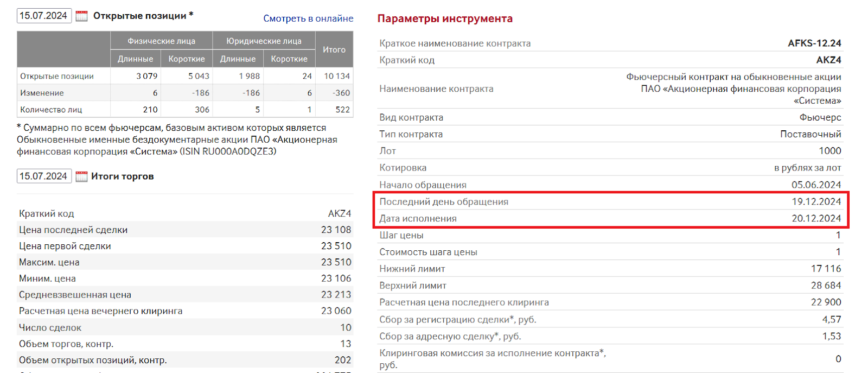Screen dimensions: 868x373
Task: Click the Нижний лимит value 17 116
Action: coord(826,269)
